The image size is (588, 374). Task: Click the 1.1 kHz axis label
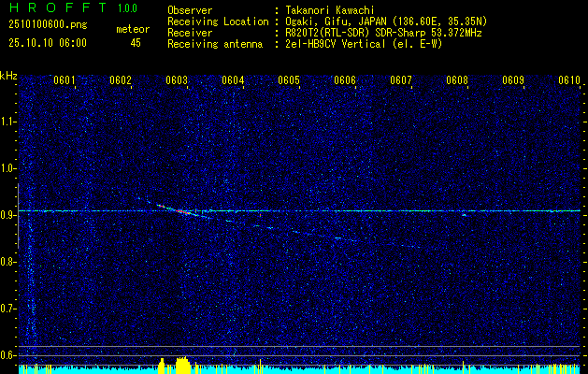(7, 122)
